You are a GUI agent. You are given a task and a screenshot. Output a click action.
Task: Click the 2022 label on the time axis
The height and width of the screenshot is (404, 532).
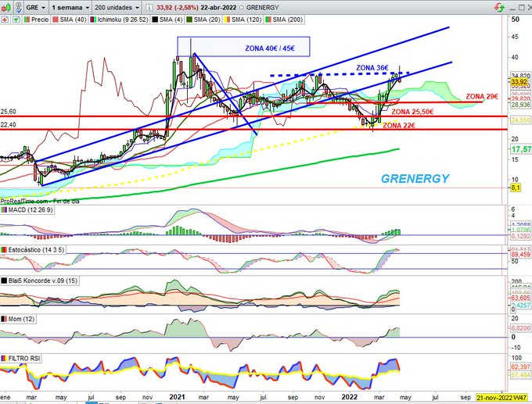click(x=350, y=397)
